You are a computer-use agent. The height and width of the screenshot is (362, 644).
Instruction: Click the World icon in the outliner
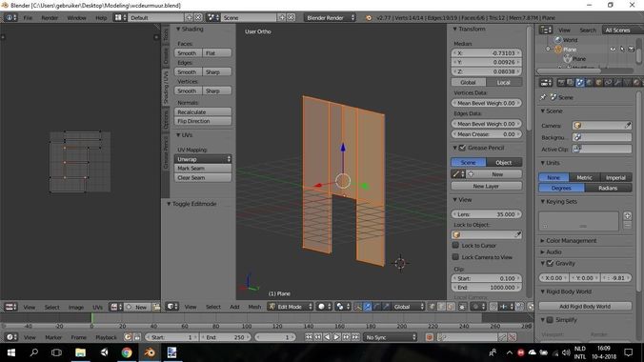point(557,40)
